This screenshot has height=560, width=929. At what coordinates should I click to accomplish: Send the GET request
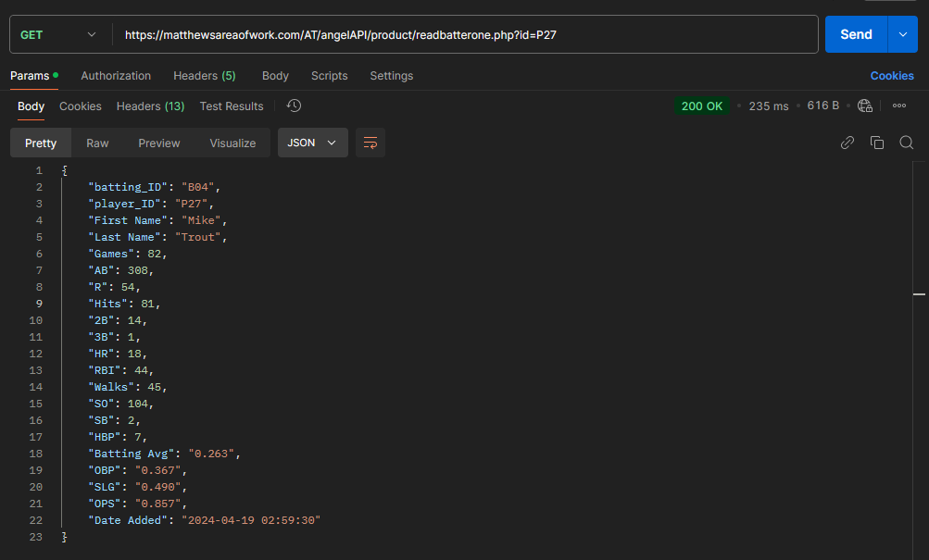coord(856,34)
